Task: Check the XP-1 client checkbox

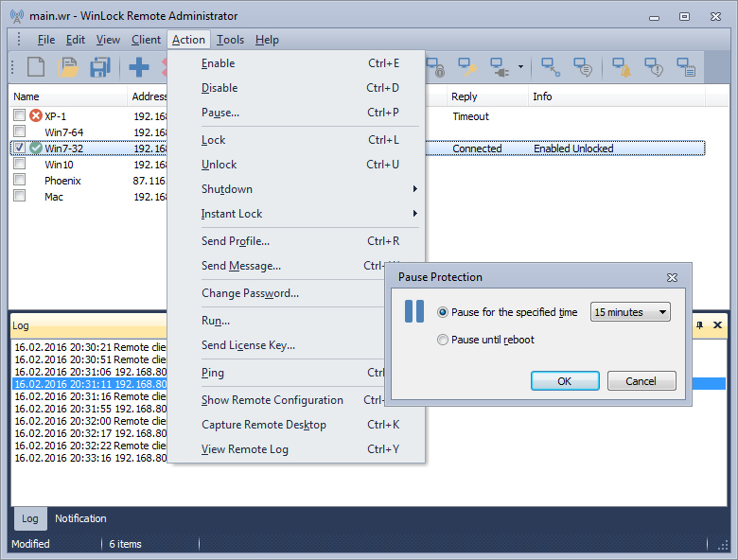Action: point(19,114)
